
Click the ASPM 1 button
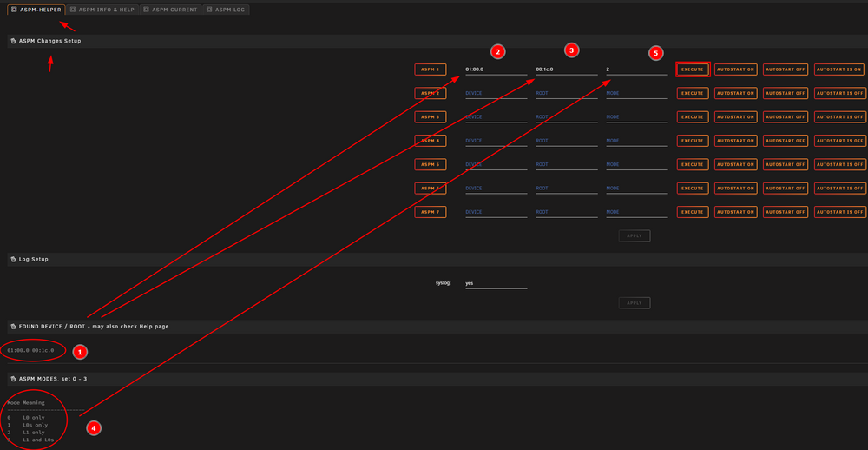(431, 69)
